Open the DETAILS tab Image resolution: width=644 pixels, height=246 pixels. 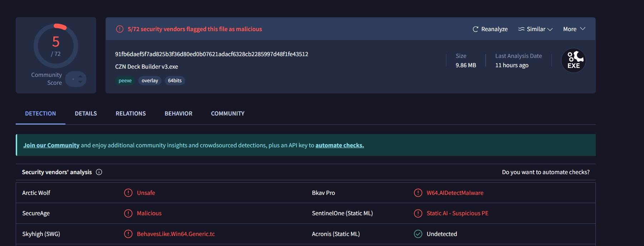[86, 113]
